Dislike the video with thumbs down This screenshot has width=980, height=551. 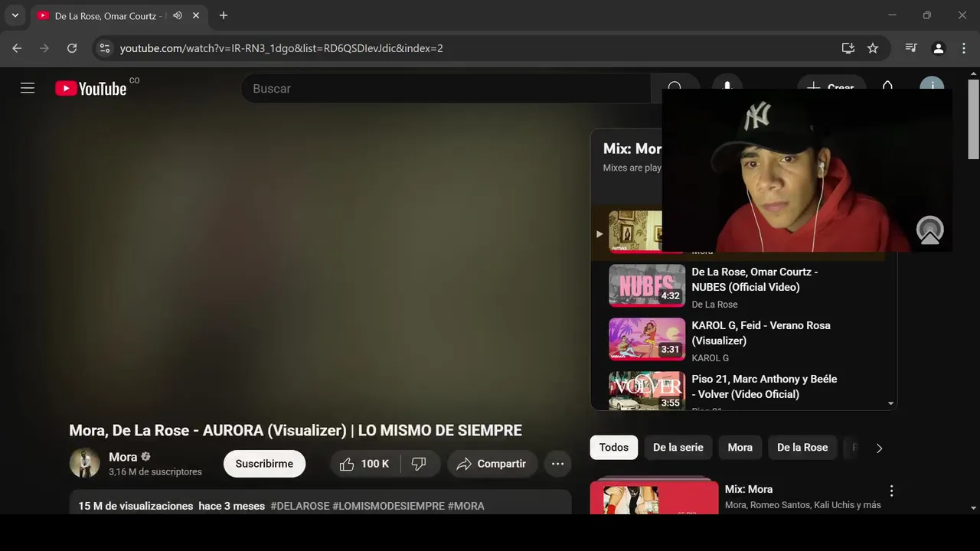[x=419, y=464]
